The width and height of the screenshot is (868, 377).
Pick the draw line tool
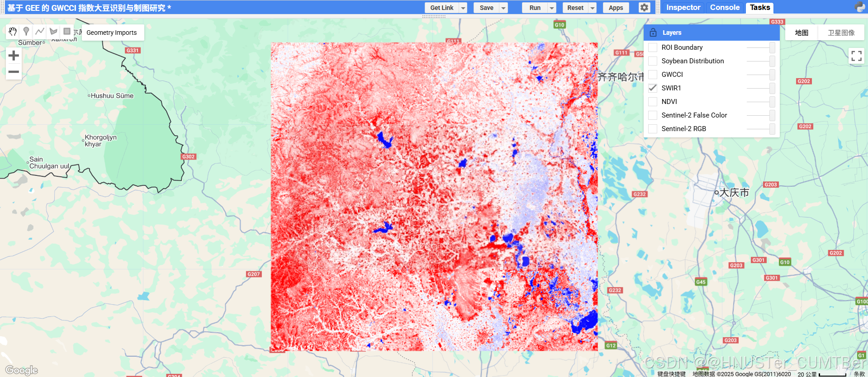coord(40,32)
